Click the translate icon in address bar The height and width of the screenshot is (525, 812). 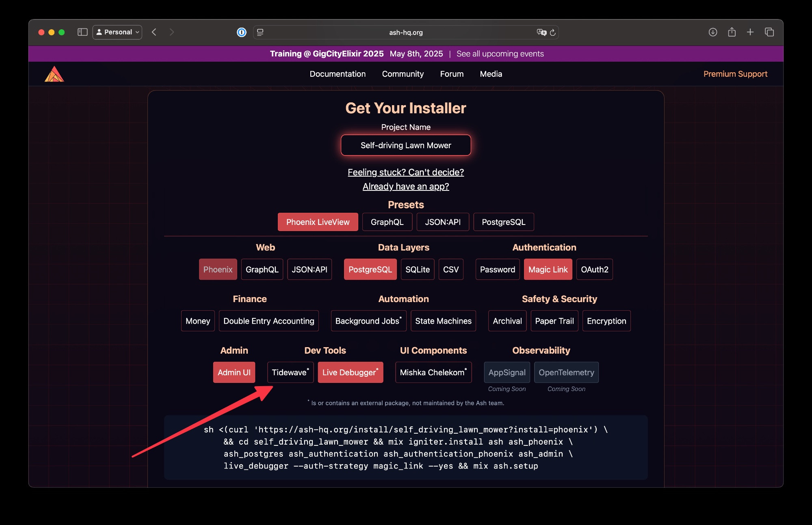(541, 32)
